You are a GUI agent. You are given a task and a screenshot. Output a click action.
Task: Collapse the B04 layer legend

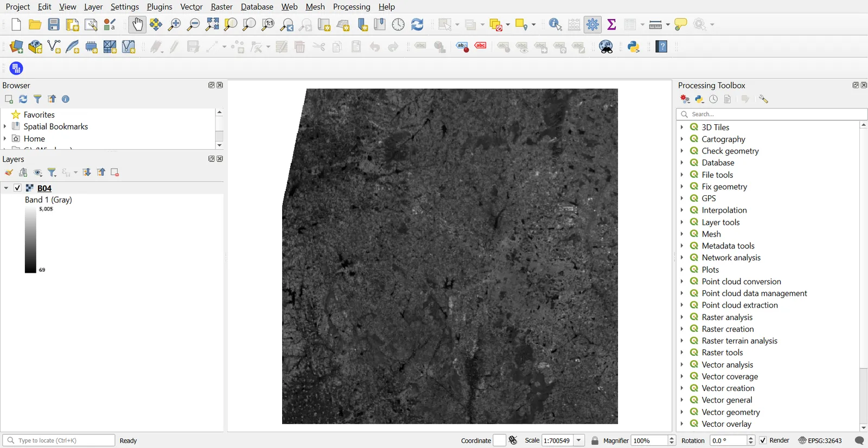6,188
